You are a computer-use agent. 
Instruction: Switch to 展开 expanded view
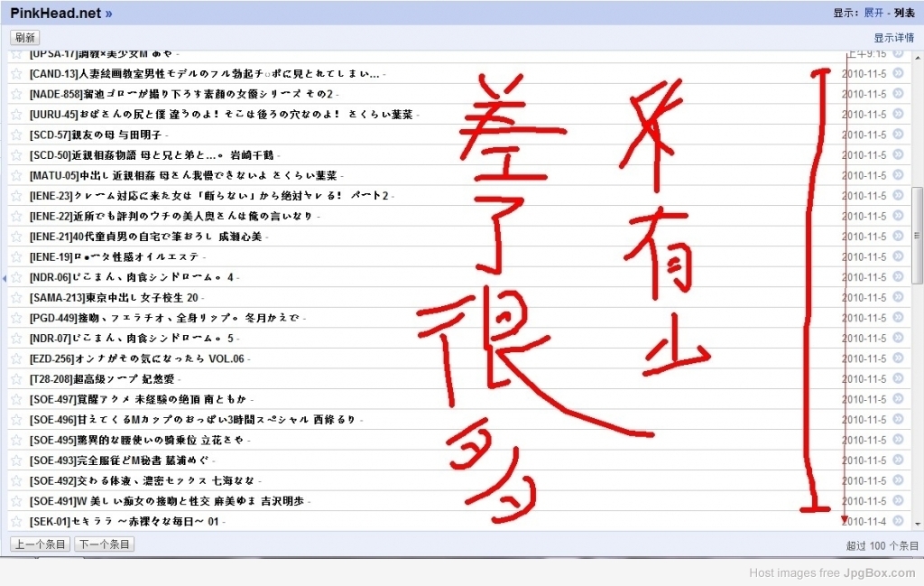873,13
